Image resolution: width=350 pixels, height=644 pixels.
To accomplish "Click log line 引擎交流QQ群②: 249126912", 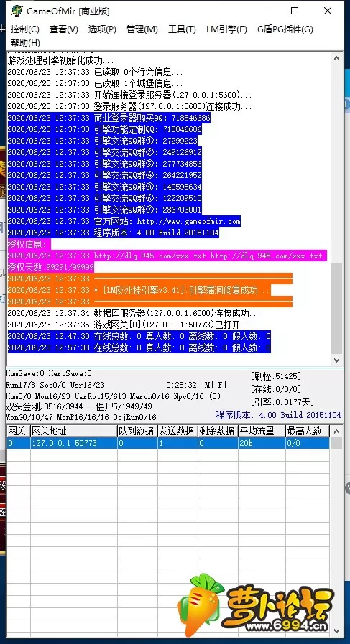I will (x=104, y=152).
